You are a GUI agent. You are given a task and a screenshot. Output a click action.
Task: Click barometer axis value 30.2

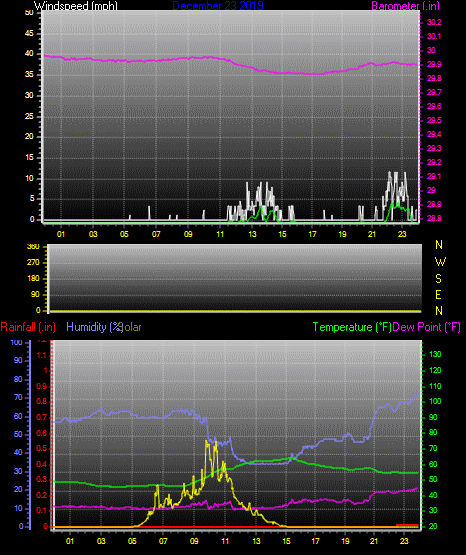coord(434,22)
